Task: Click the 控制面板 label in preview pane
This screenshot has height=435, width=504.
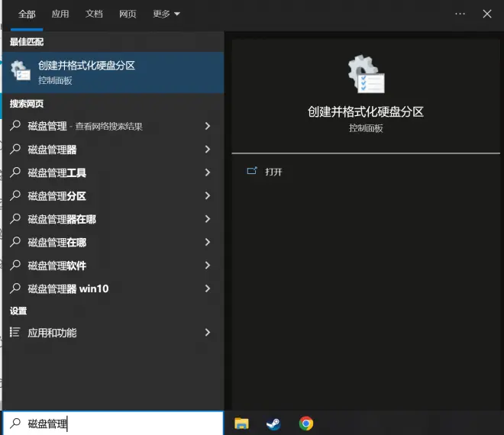Action: 366,128
